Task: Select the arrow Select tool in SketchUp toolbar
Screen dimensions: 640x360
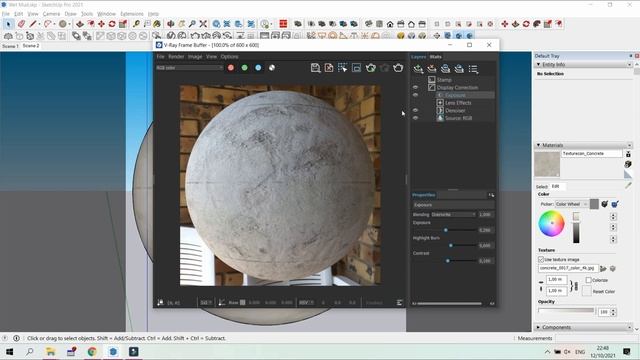Action: (8, 24)
